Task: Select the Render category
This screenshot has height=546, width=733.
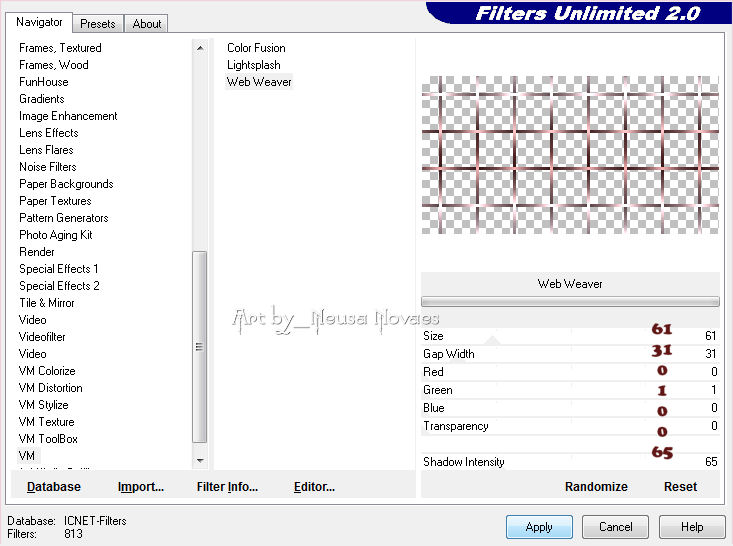Action: click(37, 252)
